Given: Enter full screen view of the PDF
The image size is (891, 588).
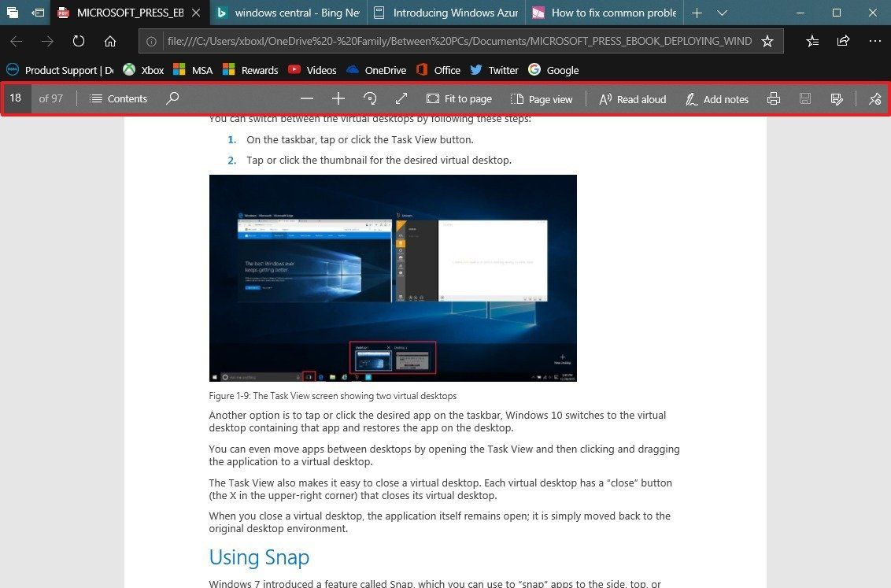Looking at the screenshot, I should pyautogui.click(x=401, y=98).
